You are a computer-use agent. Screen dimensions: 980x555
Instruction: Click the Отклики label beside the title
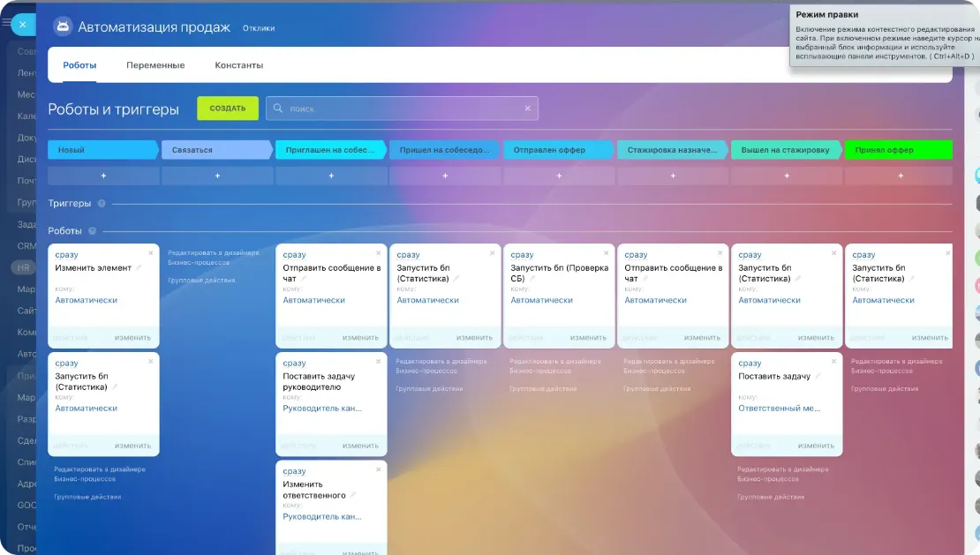(259, 28)
